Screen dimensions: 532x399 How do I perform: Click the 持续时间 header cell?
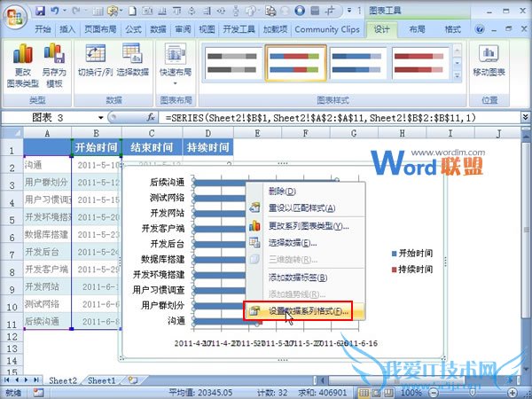[208, 147]
